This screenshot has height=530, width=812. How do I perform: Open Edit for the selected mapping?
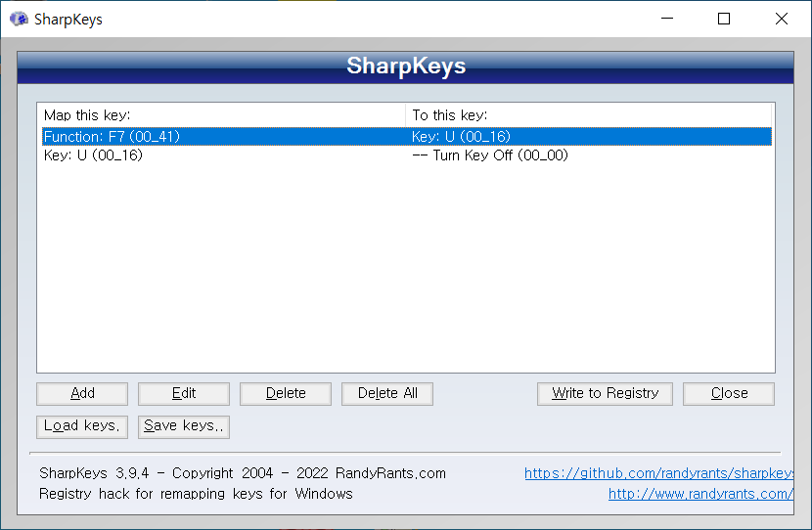183,393
